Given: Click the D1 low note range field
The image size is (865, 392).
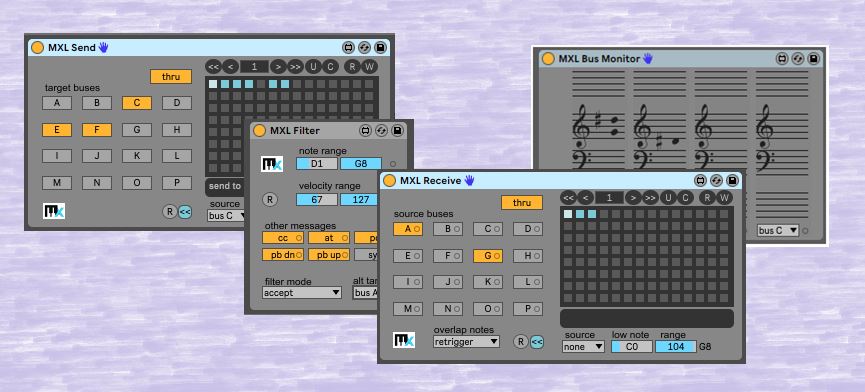Looking at the screenshot, I should pyautogui.click(x=317, y=163).
